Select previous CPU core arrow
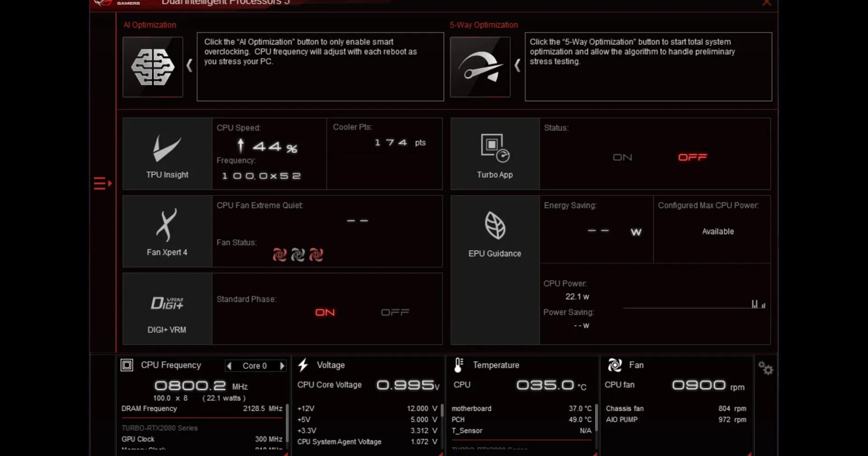This screenshot has height=456, width=868. pos(229,366)
